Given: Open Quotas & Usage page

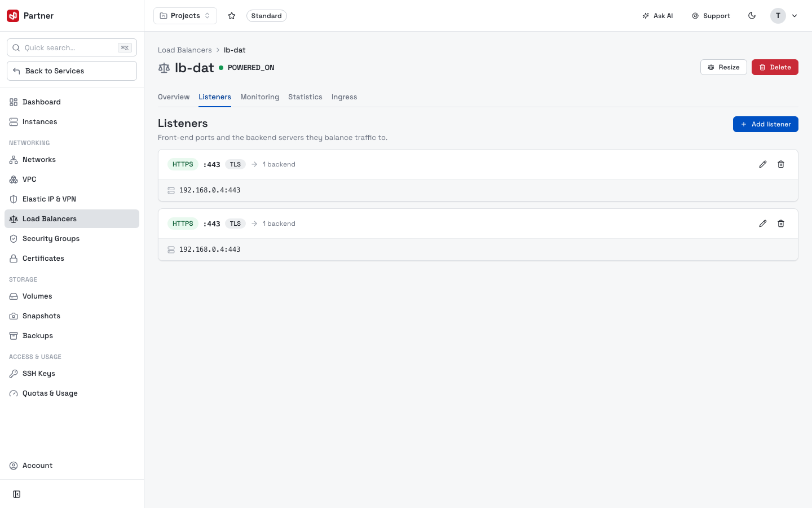Looking at the screenshot, I should click(x=72, y=393).
